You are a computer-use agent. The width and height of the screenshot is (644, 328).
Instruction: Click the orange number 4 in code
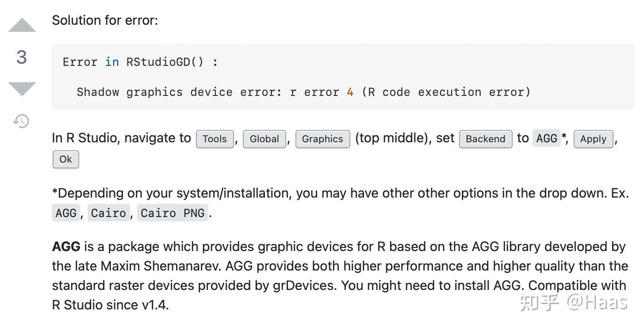[350, 92]
